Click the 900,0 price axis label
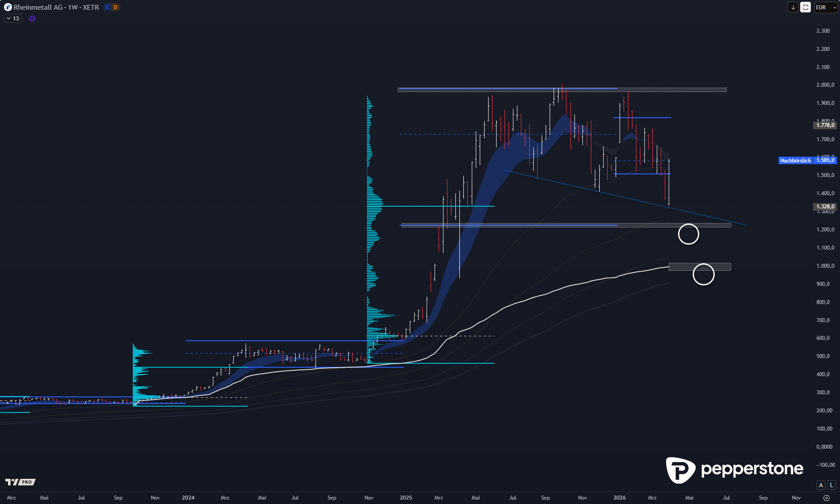Screen dimensions: 840x504 point(823,284)
